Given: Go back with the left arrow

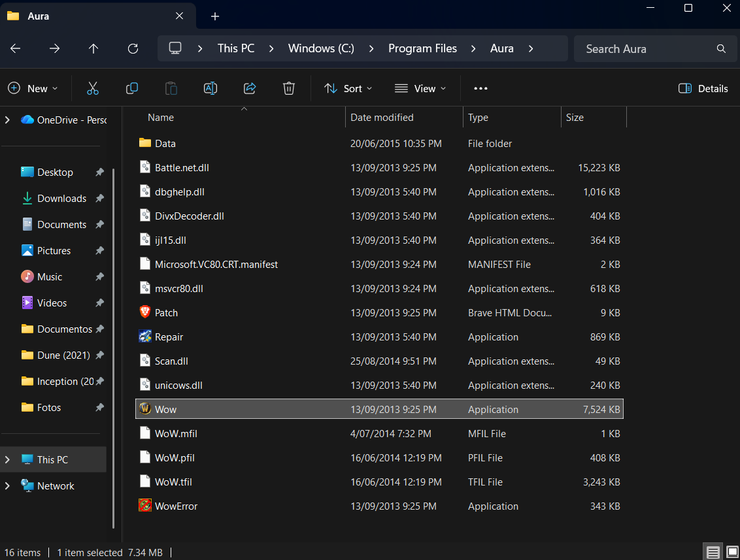Looking at the screenshot, I should pos(16,48).
